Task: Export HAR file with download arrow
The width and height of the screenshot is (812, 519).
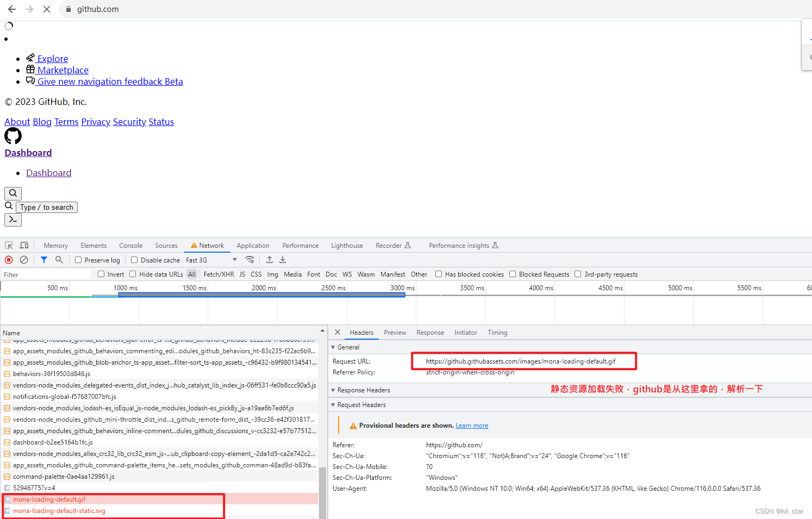Action: [283, 260]
